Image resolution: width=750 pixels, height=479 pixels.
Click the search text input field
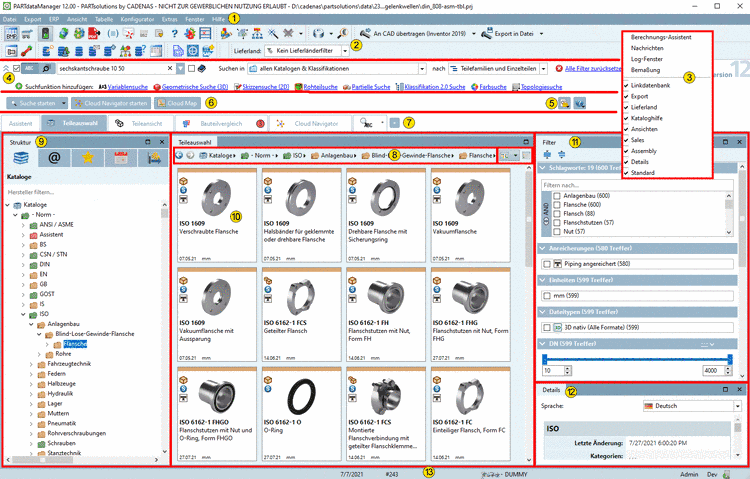[x=111, y=68]
